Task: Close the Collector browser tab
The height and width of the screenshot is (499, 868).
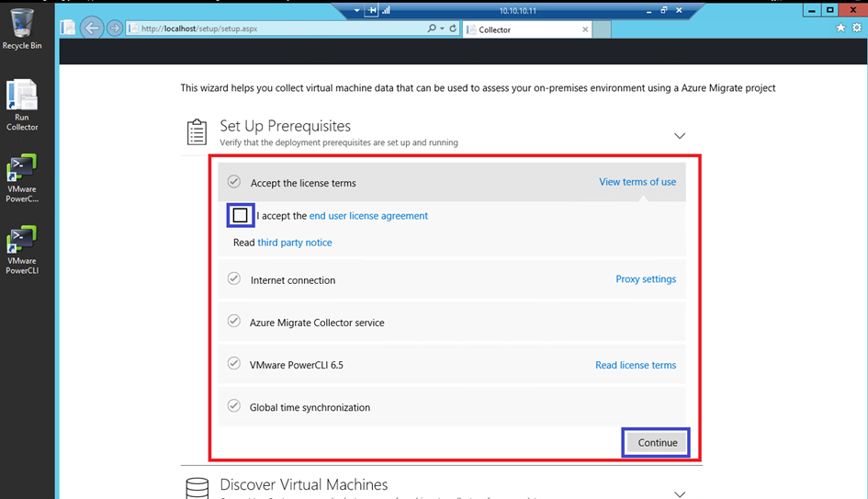Action: [585, 29]
